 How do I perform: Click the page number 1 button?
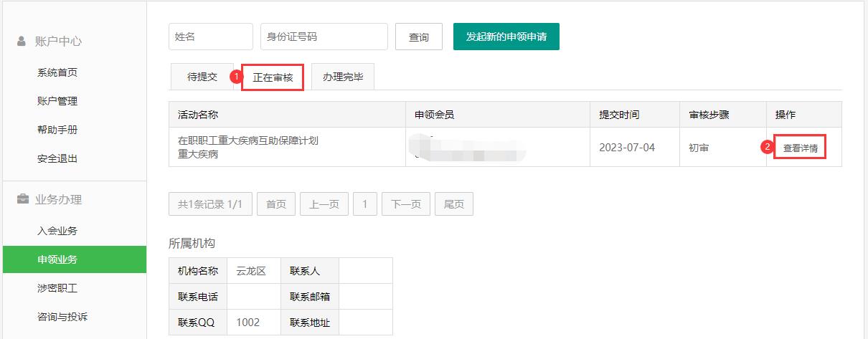click(x=365, y=204)
